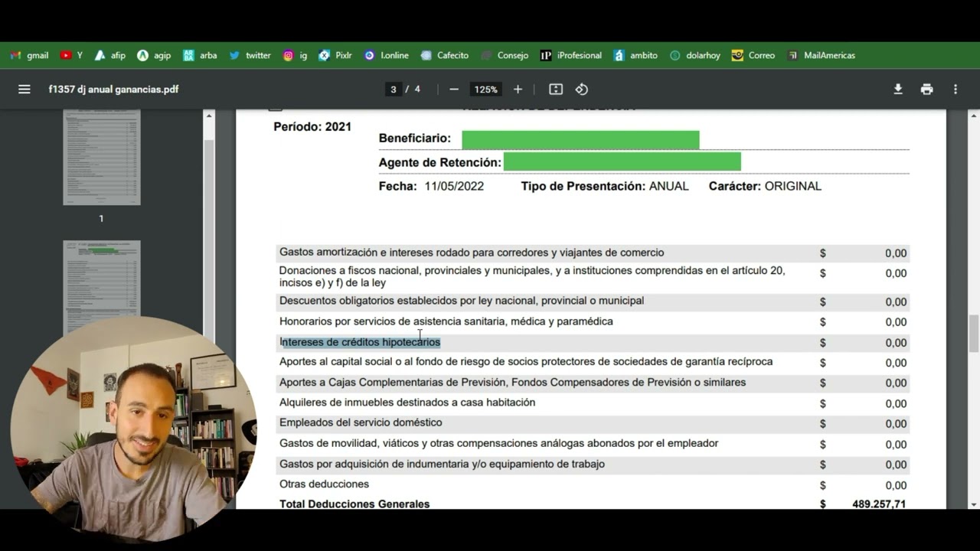Click the total amount 489.257,71
This screenshot has height=551, width=980.
click(x=879, y=504)
